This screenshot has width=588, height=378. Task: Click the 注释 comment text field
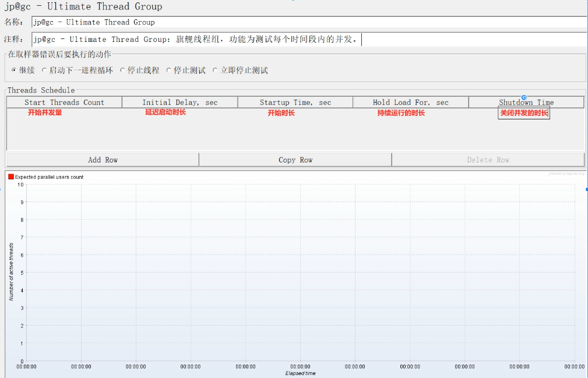tap(309, 40)
